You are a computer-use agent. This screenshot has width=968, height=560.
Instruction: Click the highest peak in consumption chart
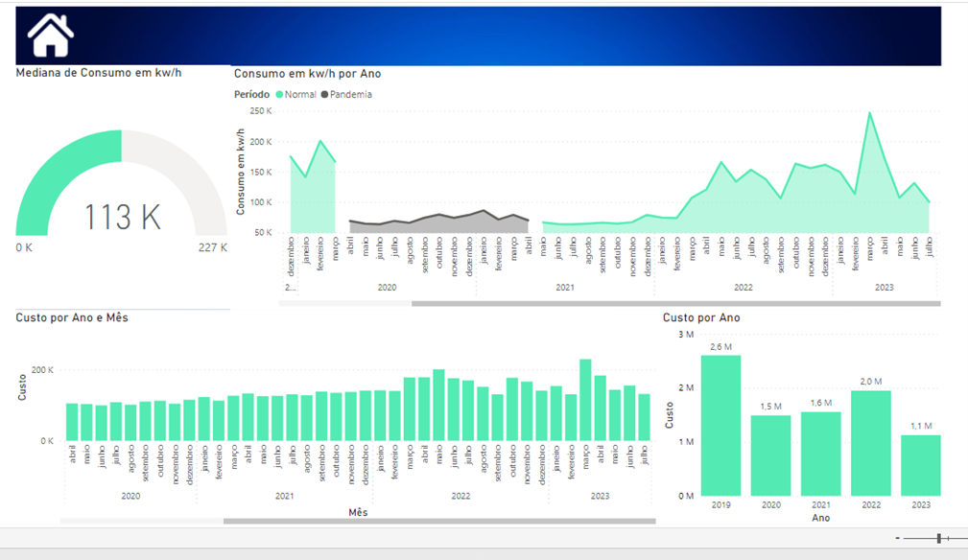click(870, 114)
